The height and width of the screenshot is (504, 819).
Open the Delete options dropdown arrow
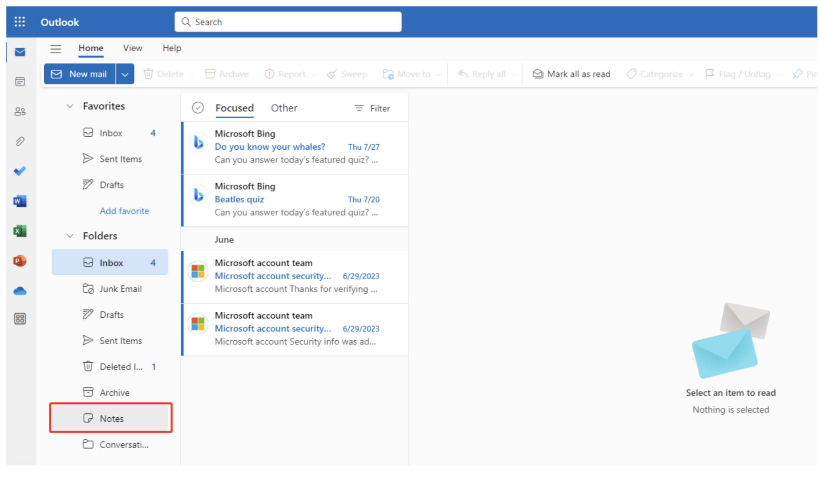[192, 75]
